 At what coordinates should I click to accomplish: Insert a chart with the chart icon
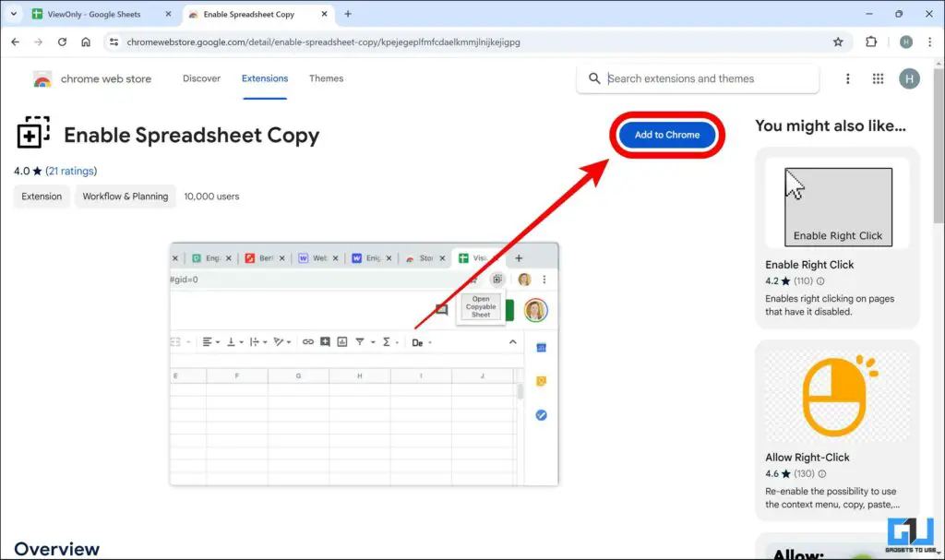pos(341,340)
